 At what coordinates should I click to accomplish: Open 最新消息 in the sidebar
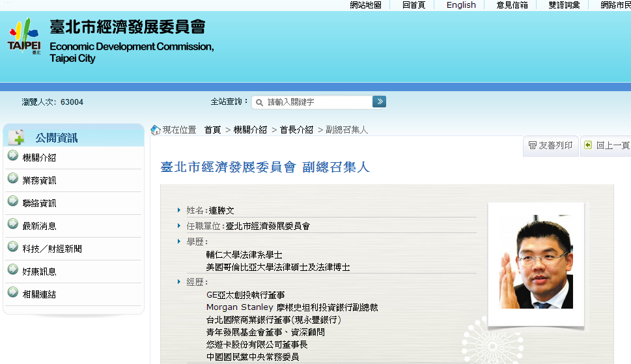pyautogui.click(x=39, y=226)
